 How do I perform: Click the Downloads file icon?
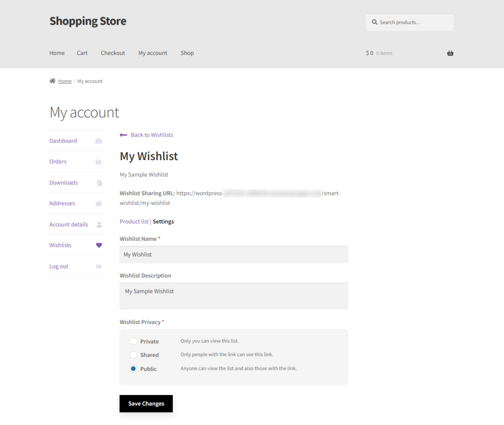[99, 183]
